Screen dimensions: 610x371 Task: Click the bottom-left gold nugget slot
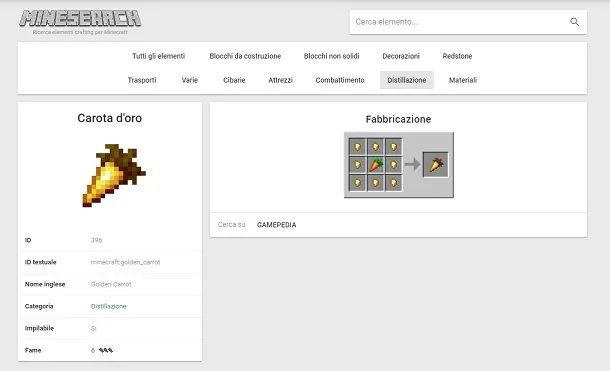357,182
